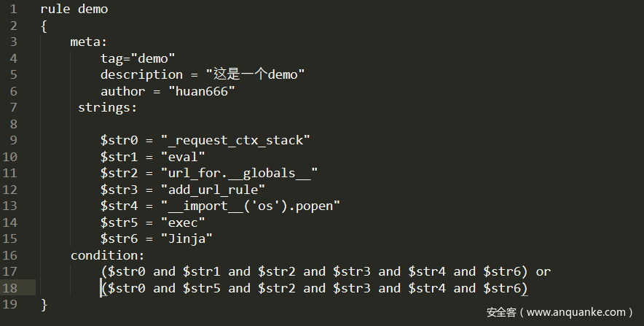Click the "exec" string value
The image size is (644, 326).
(x=182, y=222)
